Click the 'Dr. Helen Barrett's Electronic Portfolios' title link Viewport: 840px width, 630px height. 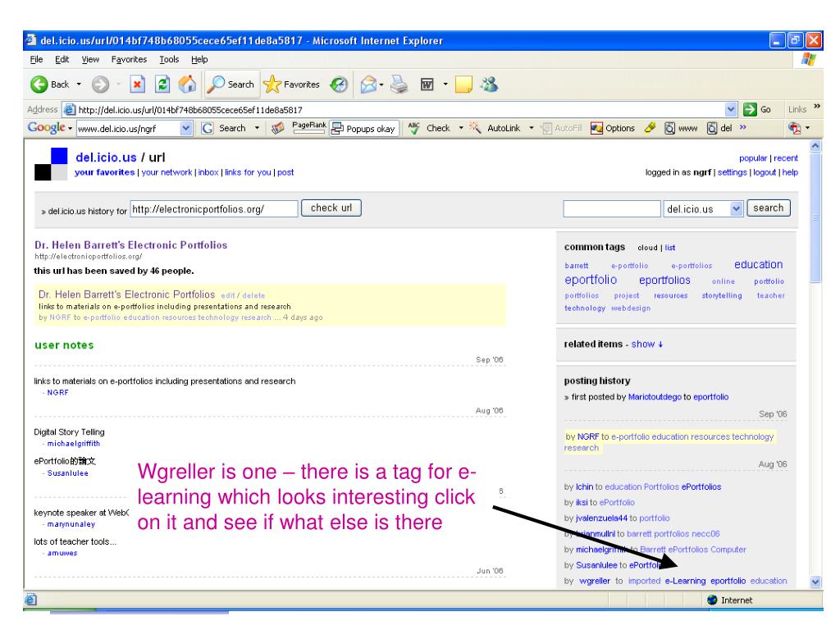coord(130,245)
